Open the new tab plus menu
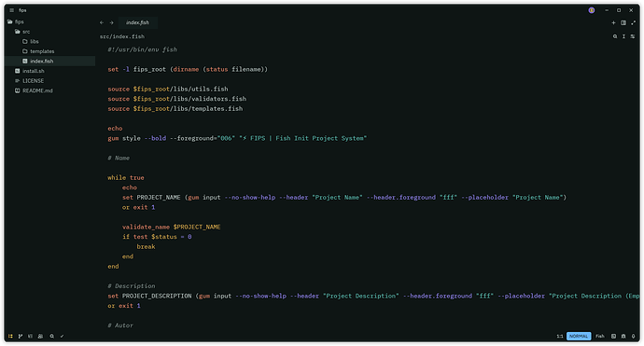The height and width of the screenshot is (346, 644). [x=613, y=23]
